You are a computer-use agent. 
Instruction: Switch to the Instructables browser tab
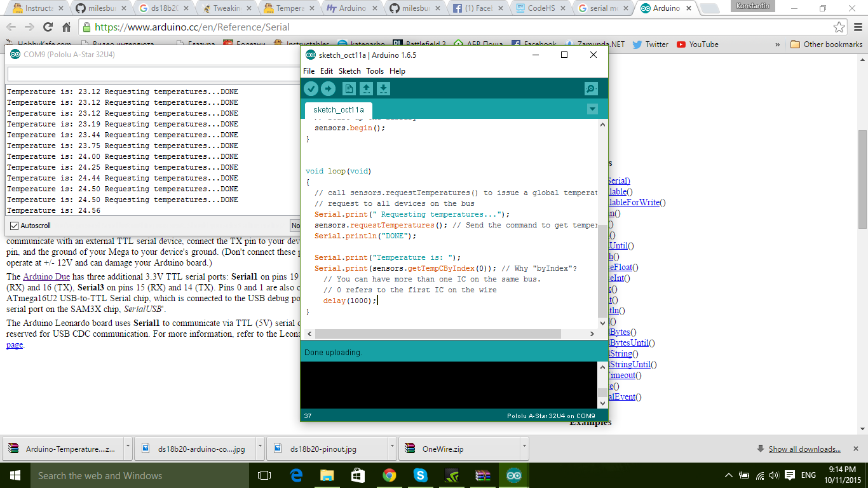38,8
